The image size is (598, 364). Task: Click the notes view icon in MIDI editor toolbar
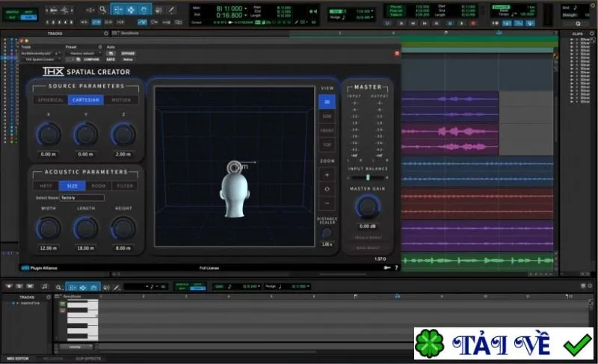click(45, 286)
